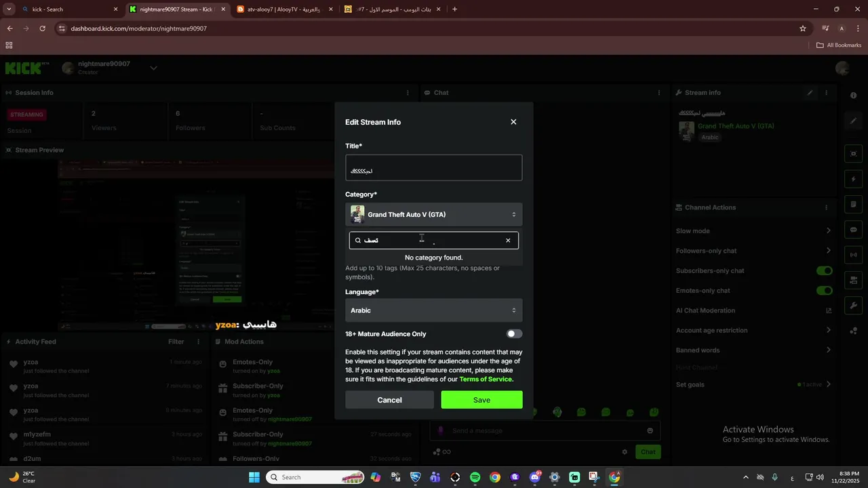This screenshot has width=868, height=488.
Task: Bookmark this page with the star
Action: coord(803,28)
